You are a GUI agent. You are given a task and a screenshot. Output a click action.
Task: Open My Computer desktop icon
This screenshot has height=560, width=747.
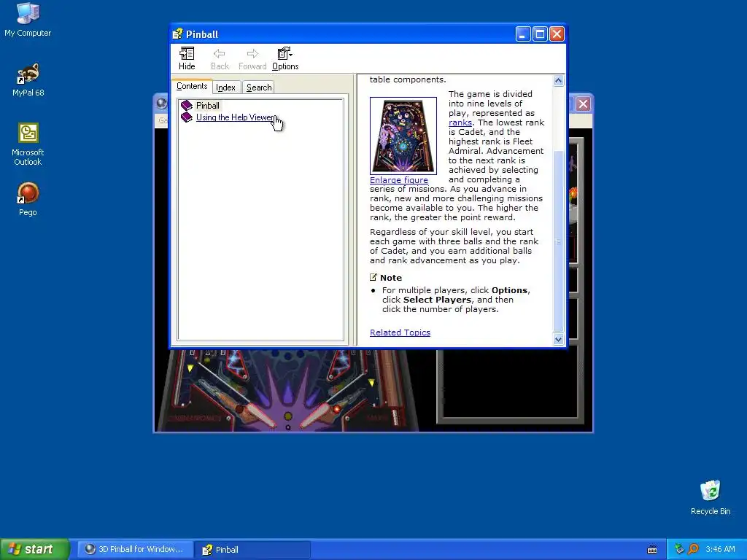coord(28,20)
